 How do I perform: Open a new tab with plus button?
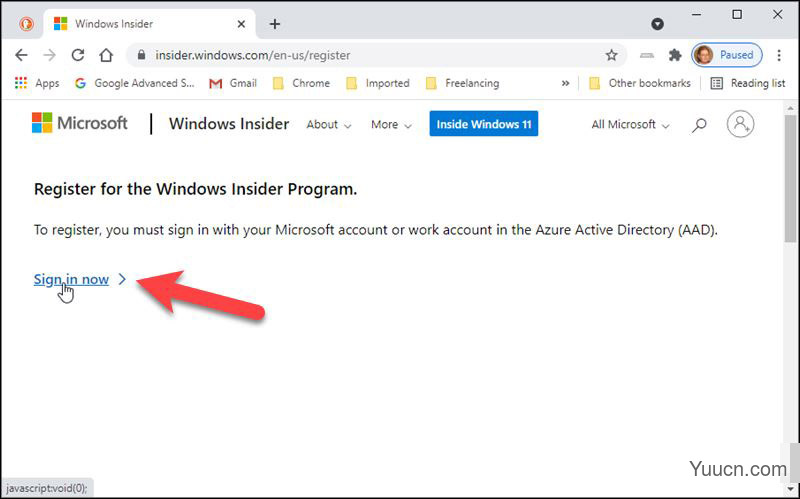(275, 24)
